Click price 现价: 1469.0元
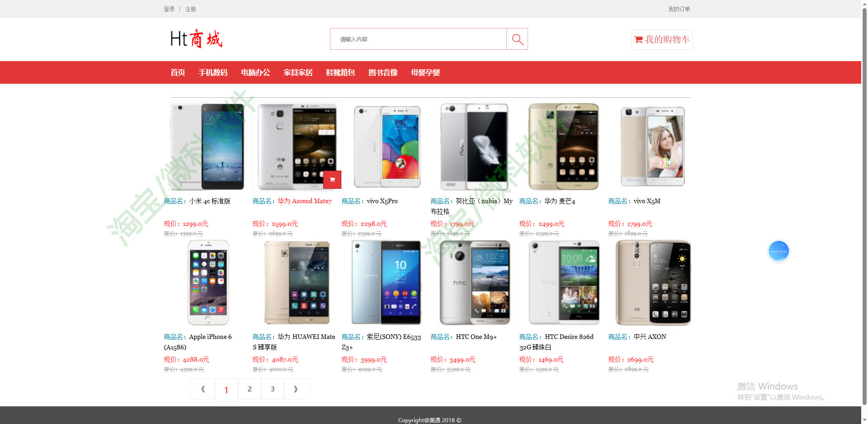Image resolution: width=868 pixels, height=424 pixels. click(x=542, y=359)
